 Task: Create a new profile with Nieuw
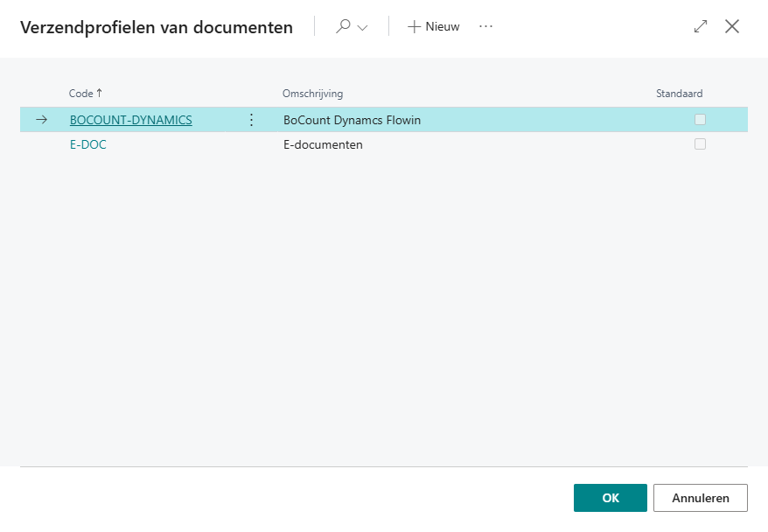coord(434,26)
